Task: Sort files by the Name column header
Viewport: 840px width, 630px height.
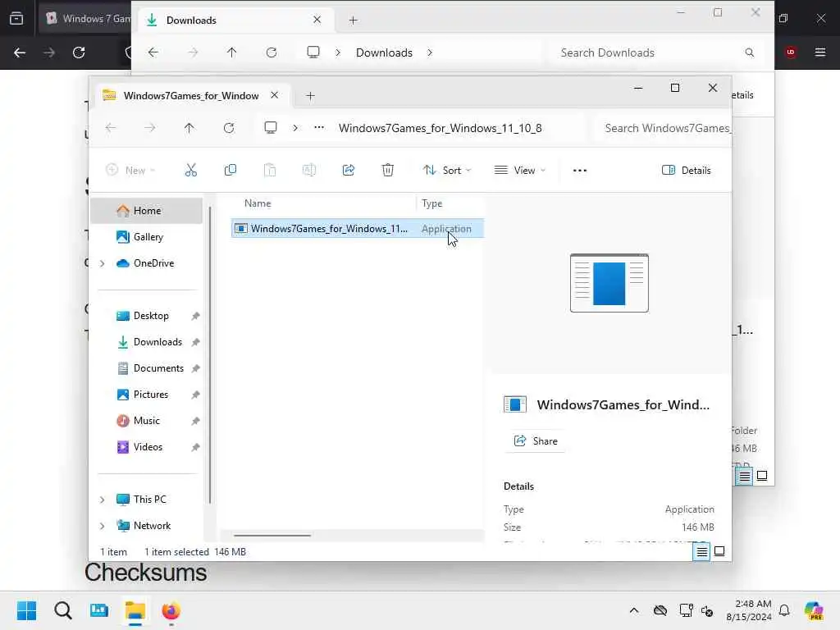Action: click(x=257, y=203)
